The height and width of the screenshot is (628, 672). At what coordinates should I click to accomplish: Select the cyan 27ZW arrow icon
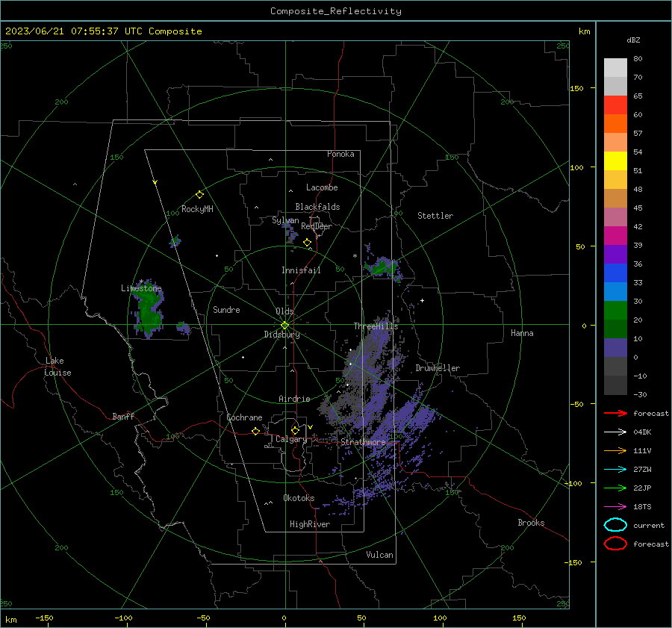(x=615, y=470)
